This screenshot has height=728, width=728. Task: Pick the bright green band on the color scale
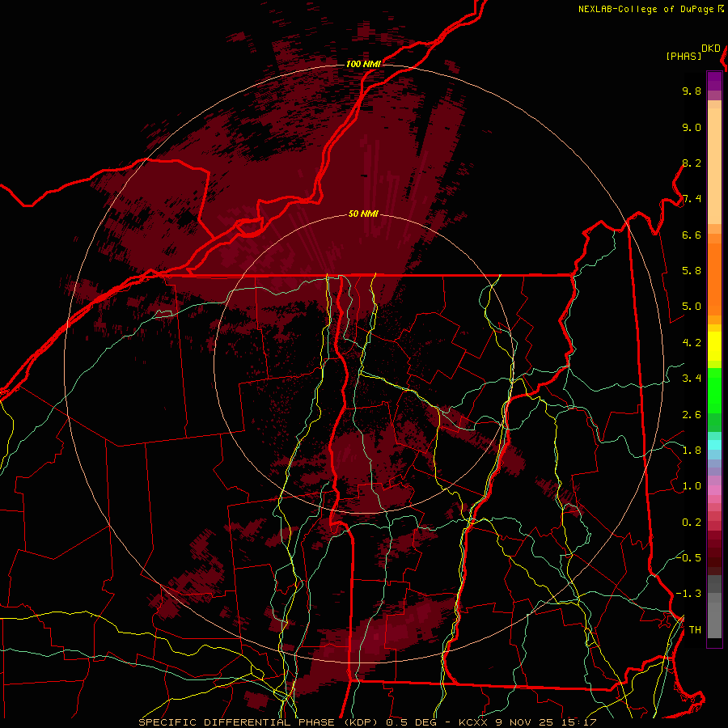pos(714,390)
